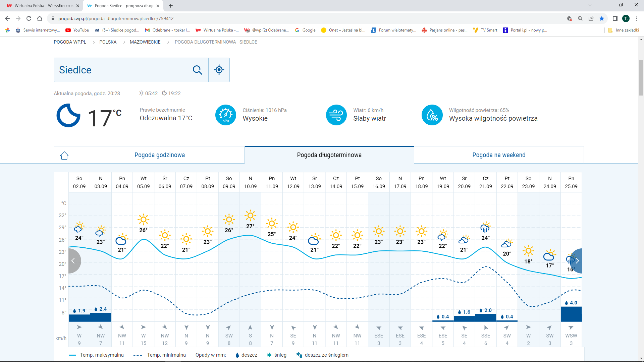Click the blue wind icon
Screen dimensions: 644x362
point(336,115)
